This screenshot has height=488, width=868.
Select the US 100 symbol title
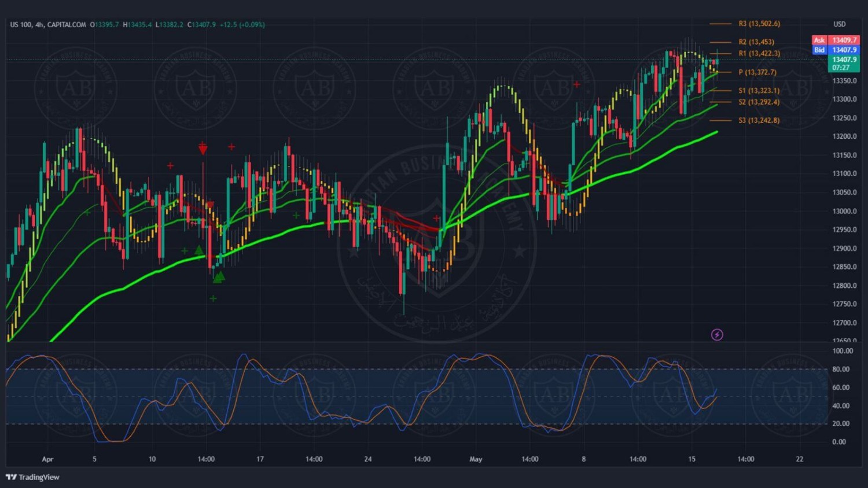click(x=21, y=25)
